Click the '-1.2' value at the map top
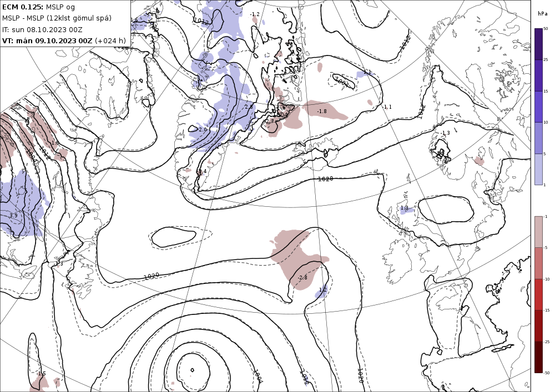555x392 pixels. tap(255, 14)
